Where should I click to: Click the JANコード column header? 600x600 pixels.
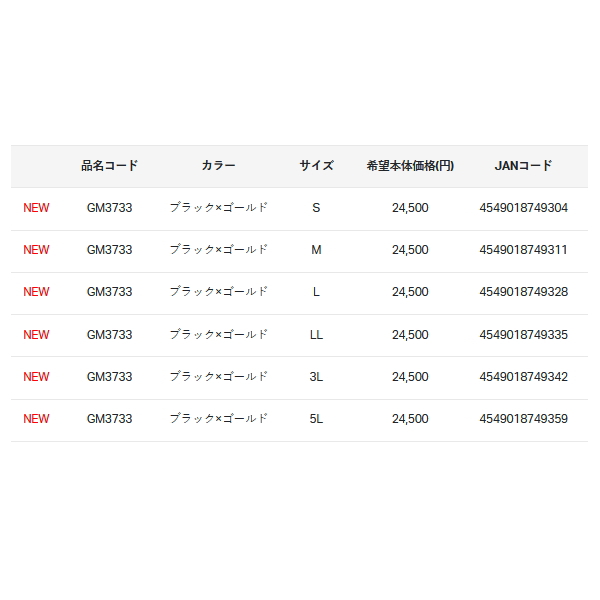[523, 166]
